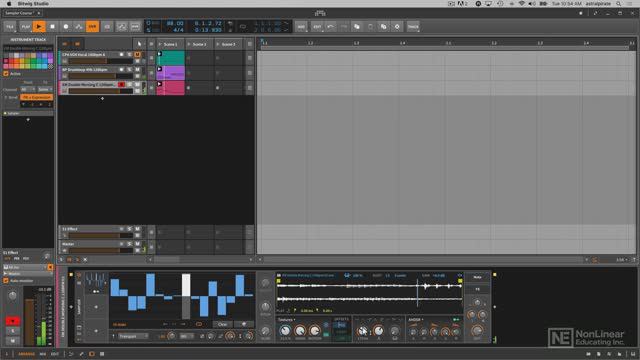Screen dimensions: 640x360
Task: Click the copy icon in toolbar
Action: [357, 27]
